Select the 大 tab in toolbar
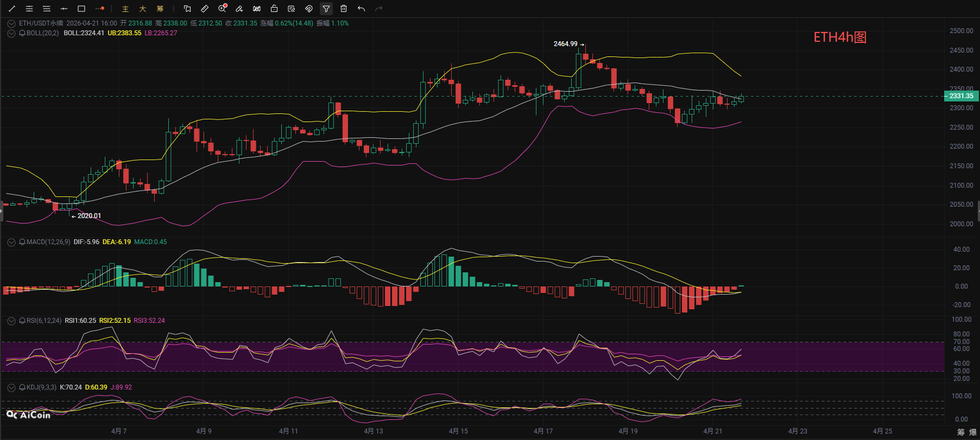980x440 pixels. click(x=143, y=9)
